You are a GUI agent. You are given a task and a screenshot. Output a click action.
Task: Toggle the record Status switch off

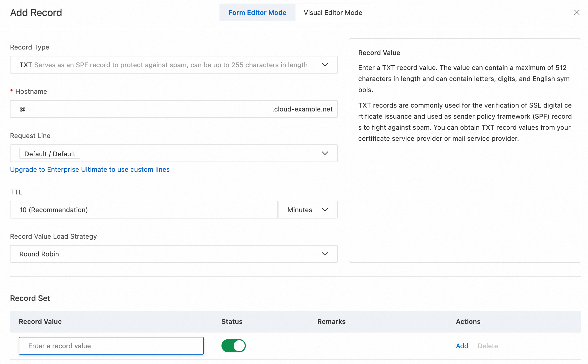click(x=233, y=346)
